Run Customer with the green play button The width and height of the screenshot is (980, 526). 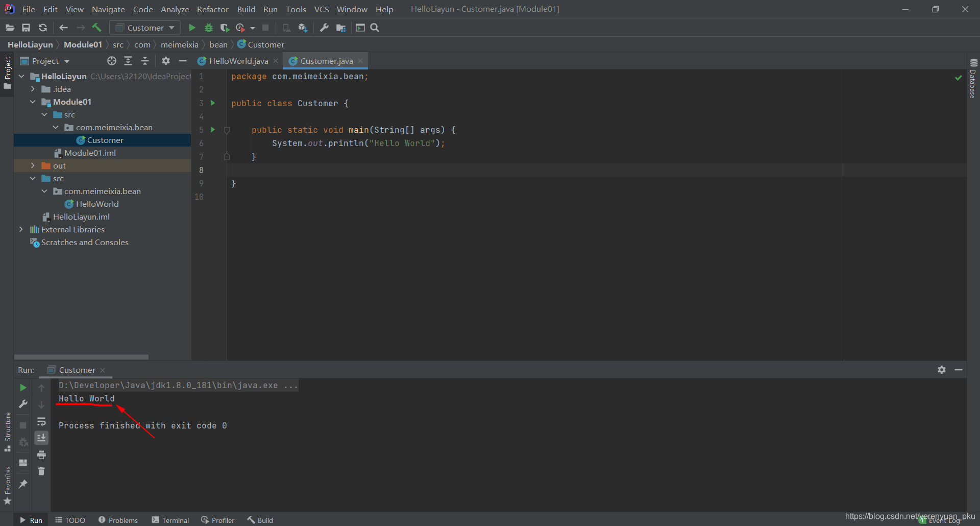pyautogui.click(x=192, y=28)
